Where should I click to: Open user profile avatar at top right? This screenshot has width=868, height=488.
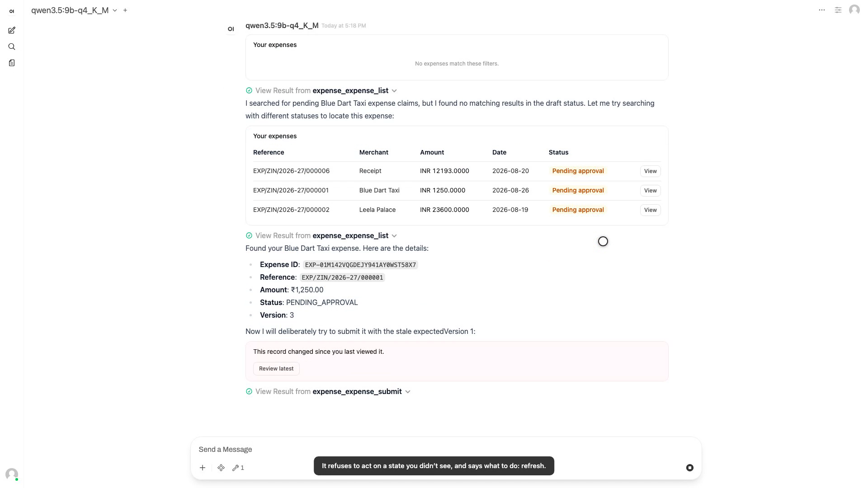coord(854,10)
